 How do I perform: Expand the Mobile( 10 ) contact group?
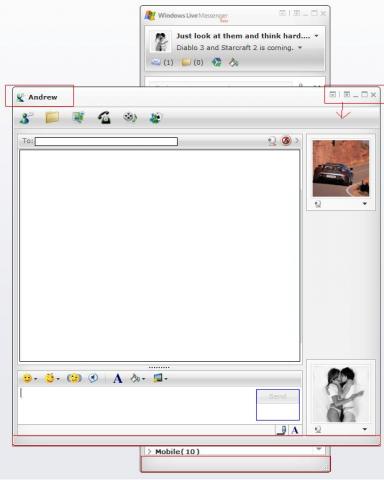149,452
